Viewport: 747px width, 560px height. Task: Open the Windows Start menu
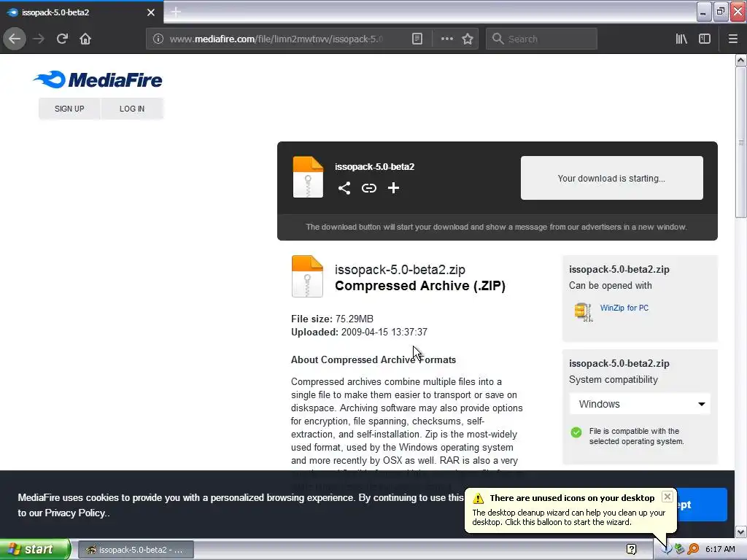pos(35,550)
